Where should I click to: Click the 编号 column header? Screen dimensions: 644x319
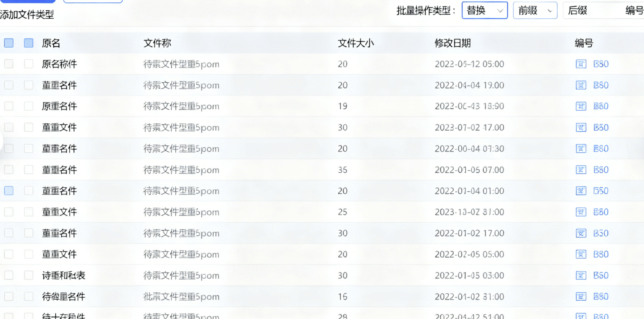click(584, 43)
